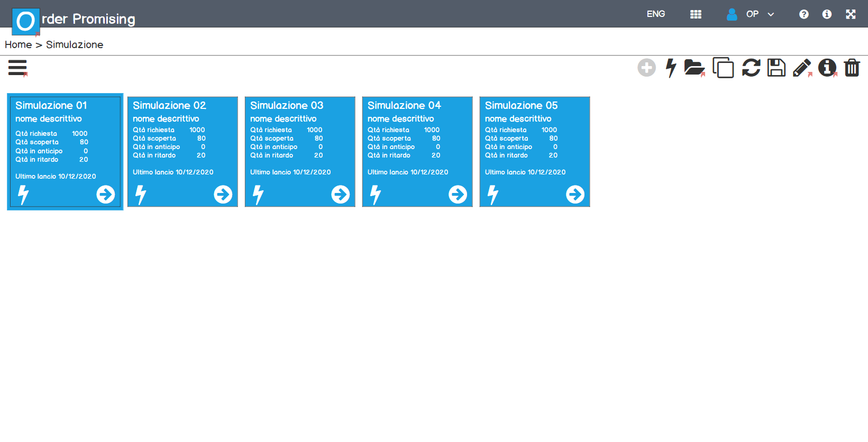Screen dimensions: 868x442
Task: Open Simulazione 04 with arrow icon
Action: click(458, 195)
